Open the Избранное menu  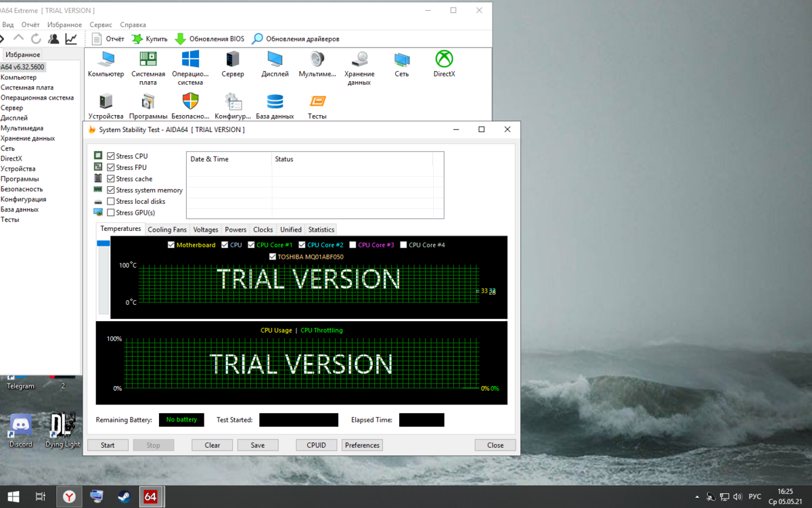click(x=64, y=24)
